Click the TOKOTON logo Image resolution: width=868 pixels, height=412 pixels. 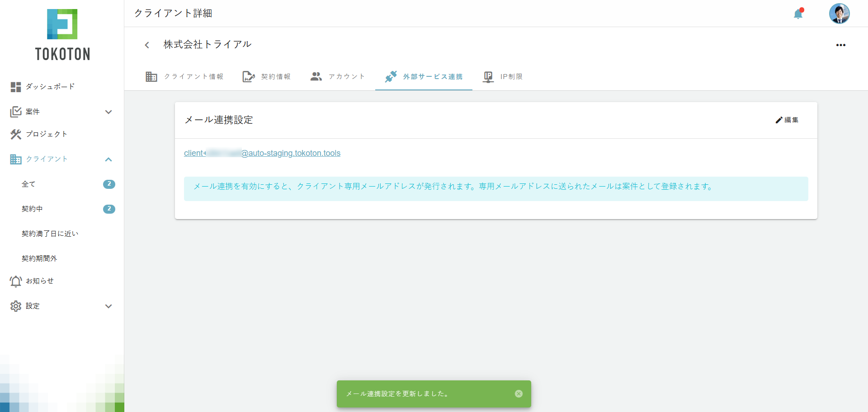tap(62, 34)
